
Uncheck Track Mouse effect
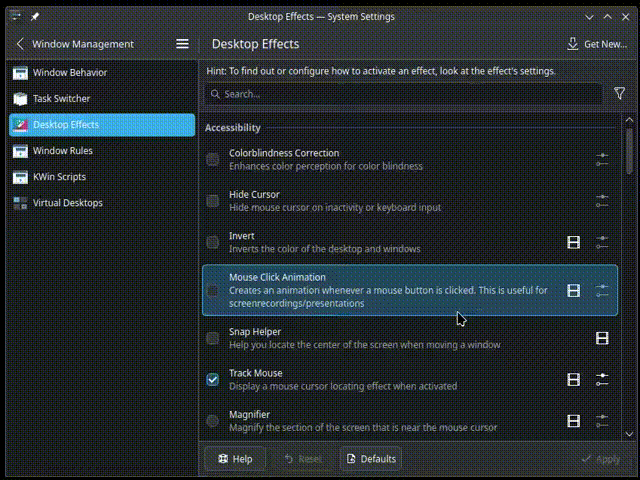[212, 380]
